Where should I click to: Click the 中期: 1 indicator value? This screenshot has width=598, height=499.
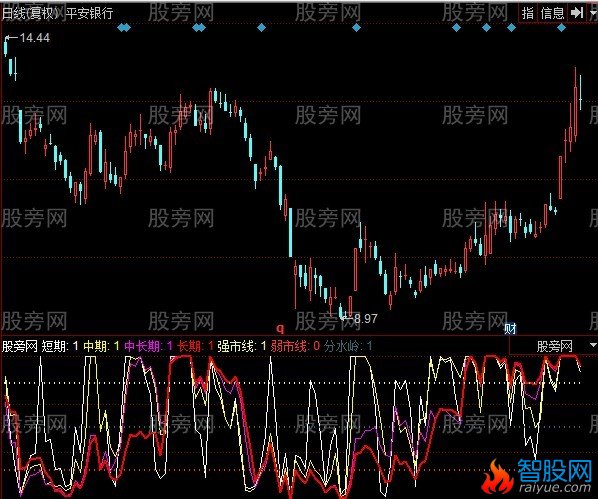[x=101, y=346]
